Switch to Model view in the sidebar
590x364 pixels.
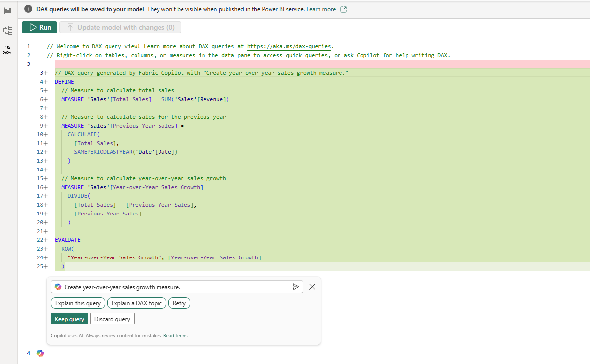pos(7,30)
